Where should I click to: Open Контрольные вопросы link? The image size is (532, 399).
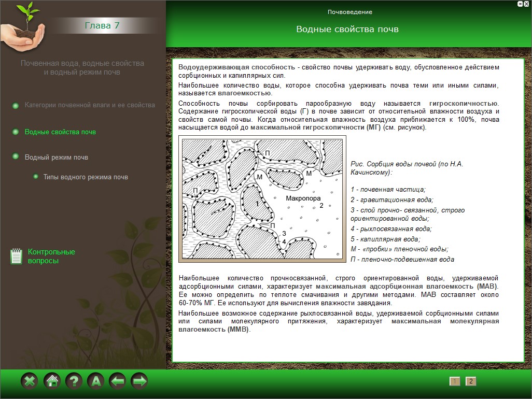(51, 256)
